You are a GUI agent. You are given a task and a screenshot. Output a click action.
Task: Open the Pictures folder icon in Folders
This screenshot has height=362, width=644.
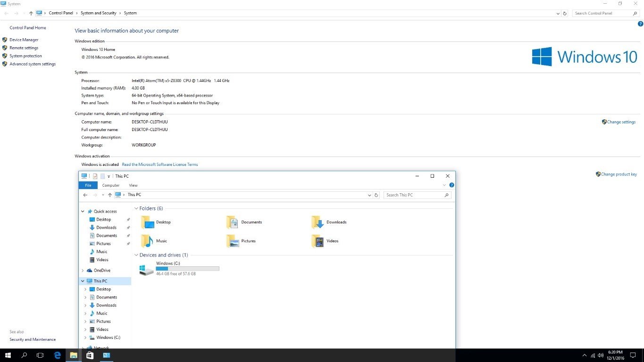[233, 241]
